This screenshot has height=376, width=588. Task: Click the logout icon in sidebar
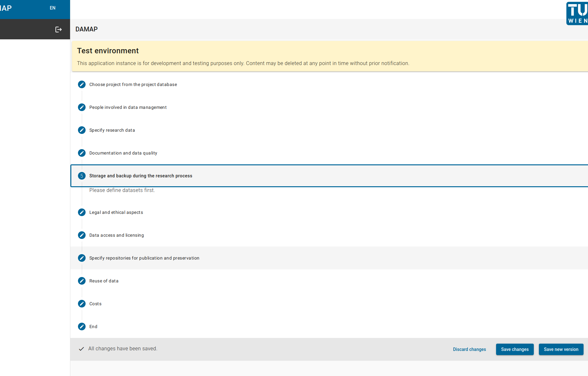click(59, 30)
